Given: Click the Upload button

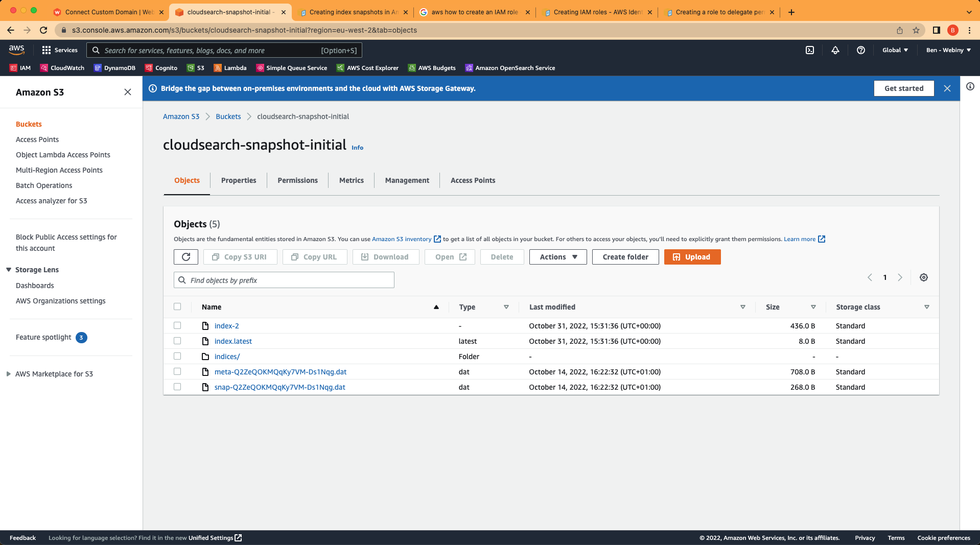Looking at the screenshot, I should [x=692, y=257].
